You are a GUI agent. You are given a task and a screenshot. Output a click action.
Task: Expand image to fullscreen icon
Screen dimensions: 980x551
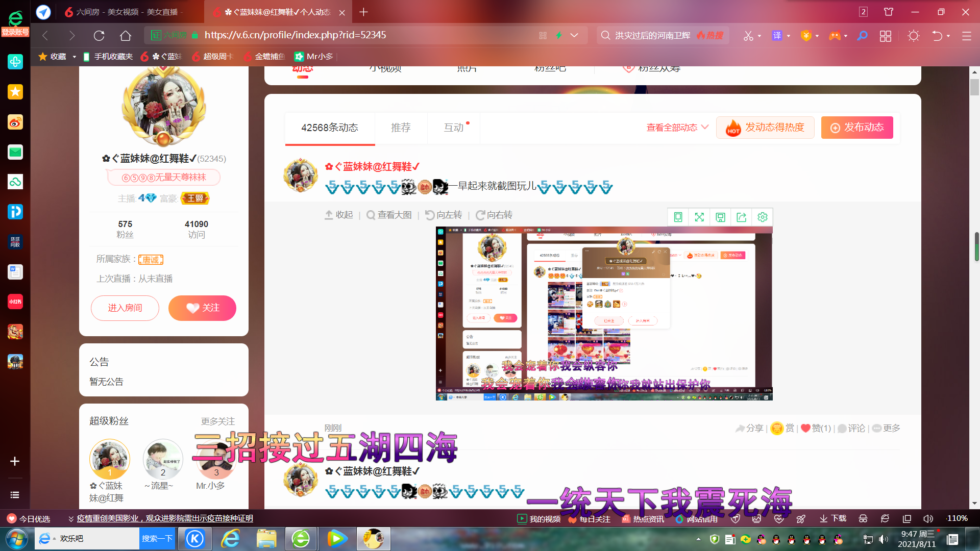(699, 217)
